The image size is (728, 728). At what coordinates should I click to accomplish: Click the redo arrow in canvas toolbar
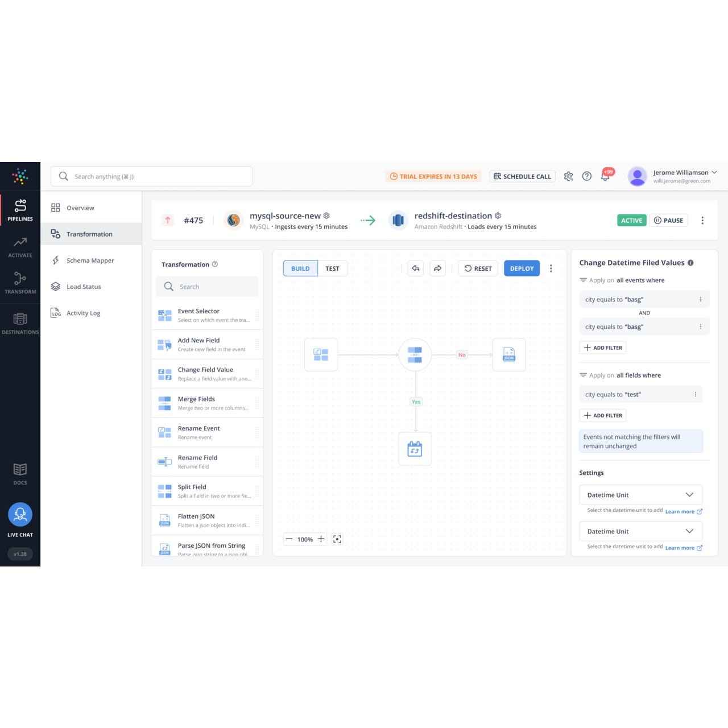tap(437, 268)
